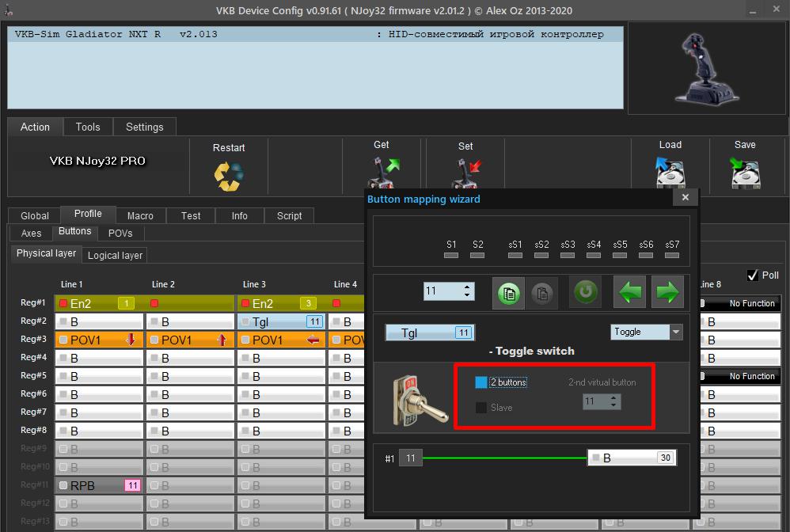Decrease the wizard button number spinner
Image resolution: width=790 pixels, height=532 pixels.
click(467, 294)
